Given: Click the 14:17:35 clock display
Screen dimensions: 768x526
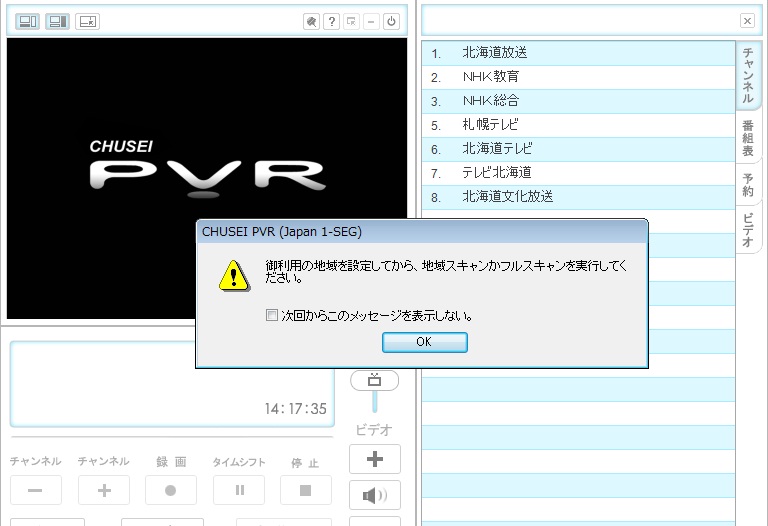Looking at the screenshot, I should pos(296,409).
